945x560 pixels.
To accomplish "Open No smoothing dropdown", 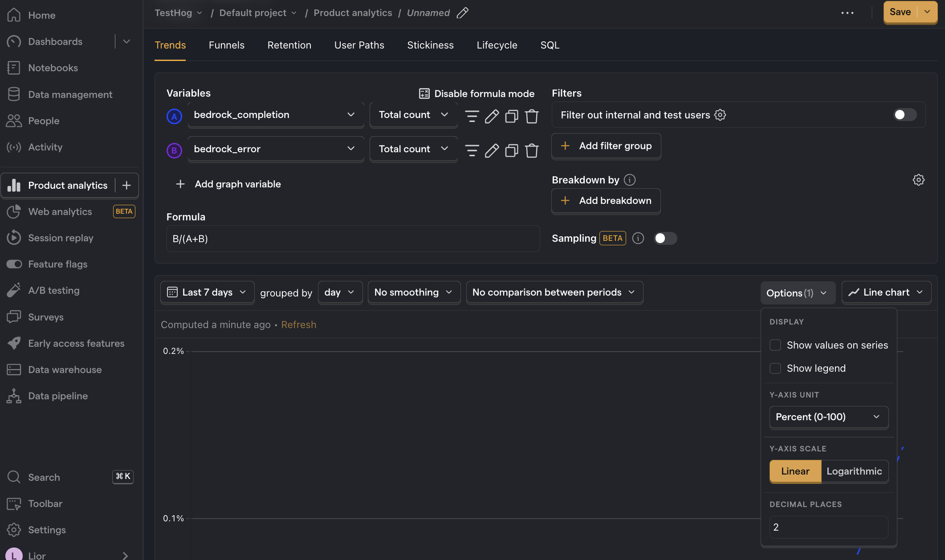I will pyautogui.click(x=414, y=292).
